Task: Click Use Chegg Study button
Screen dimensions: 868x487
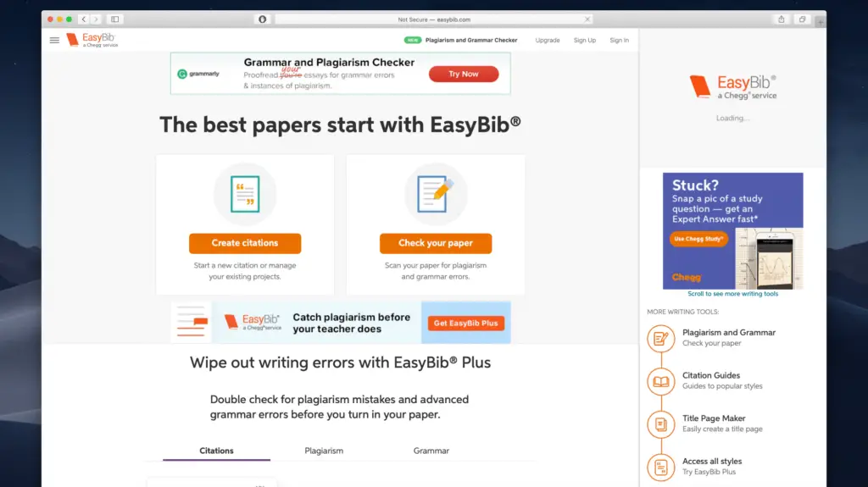Action: pos(698,239)
